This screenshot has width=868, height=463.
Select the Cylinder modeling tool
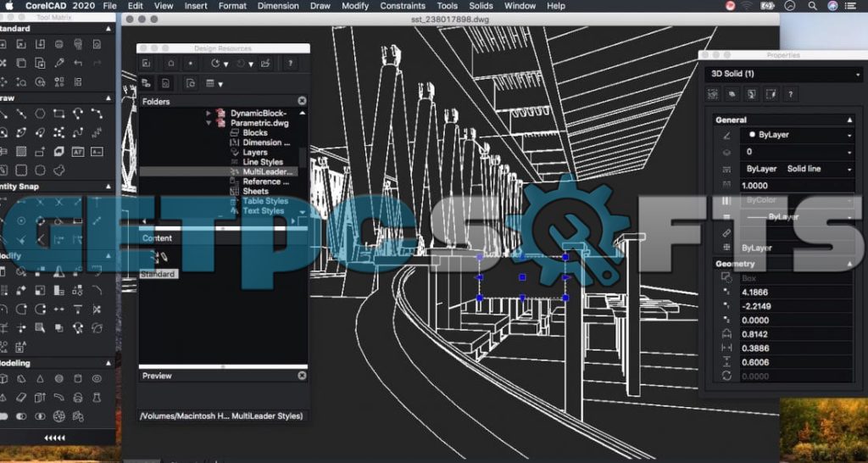[x=77, y=379]
